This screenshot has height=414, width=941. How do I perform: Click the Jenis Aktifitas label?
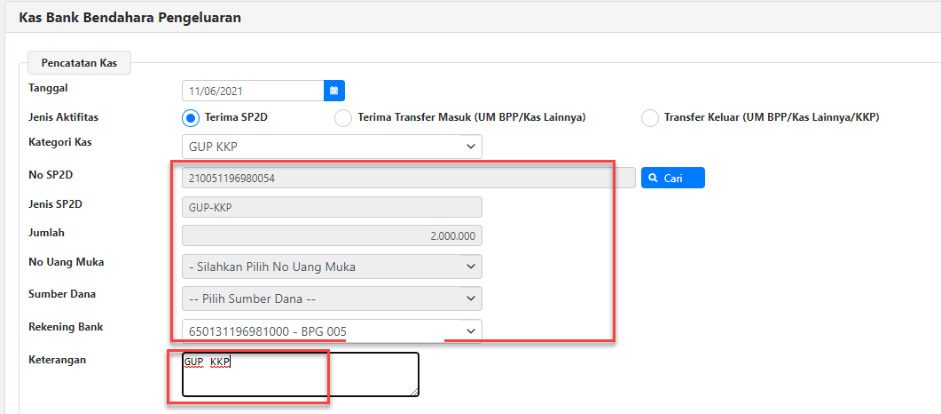tap(64, 117)
